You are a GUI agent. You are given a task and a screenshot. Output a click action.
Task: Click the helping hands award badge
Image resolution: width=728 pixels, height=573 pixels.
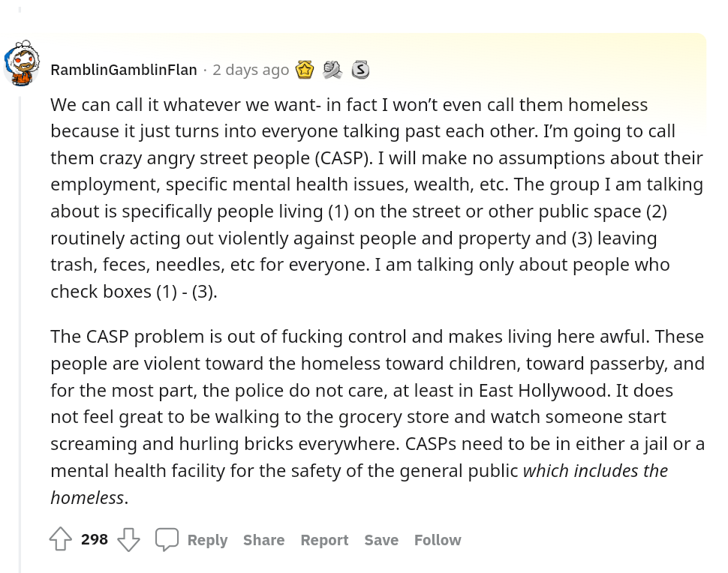tap(332, 70)
